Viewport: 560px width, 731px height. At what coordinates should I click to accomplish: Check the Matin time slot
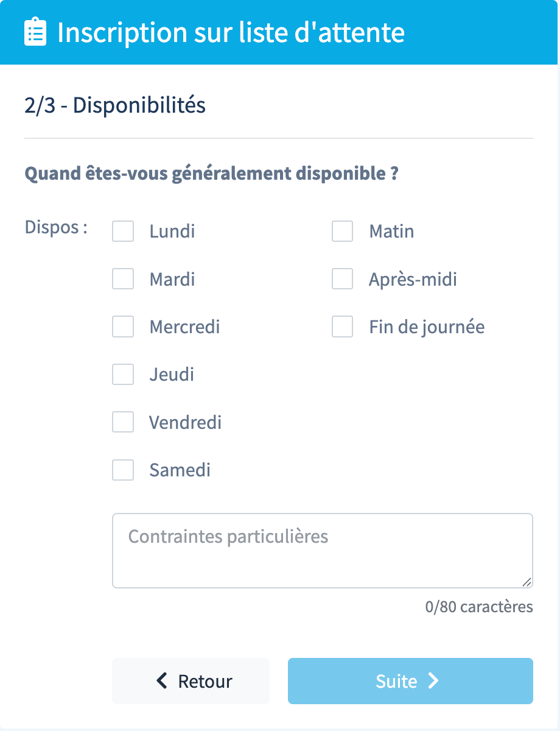[x=342, y=231]
